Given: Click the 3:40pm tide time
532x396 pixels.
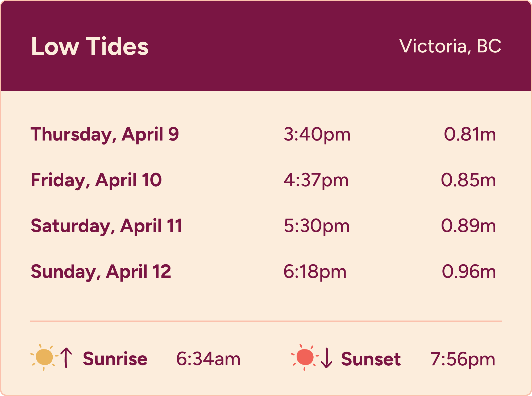Looking at the screenshot, I should pos(317,134).
